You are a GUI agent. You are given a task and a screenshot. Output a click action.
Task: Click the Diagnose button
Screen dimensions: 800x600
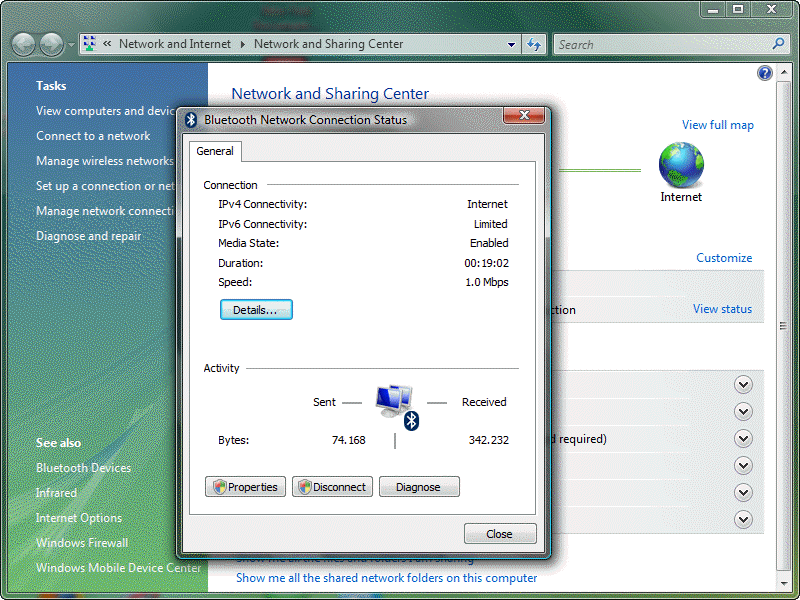pyautogui.click(x=419, y=487)
